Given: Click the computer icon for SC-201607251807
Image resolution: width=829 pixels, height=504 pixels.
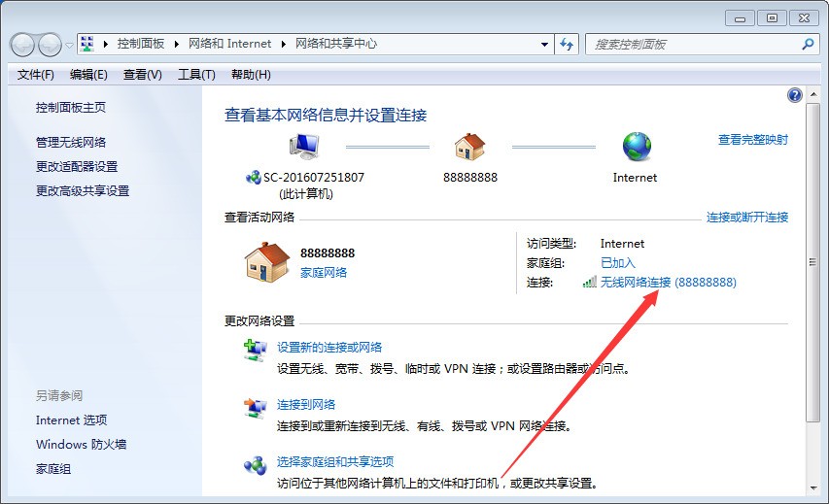Looking at the screenshot, I should [x=304, y=147].
